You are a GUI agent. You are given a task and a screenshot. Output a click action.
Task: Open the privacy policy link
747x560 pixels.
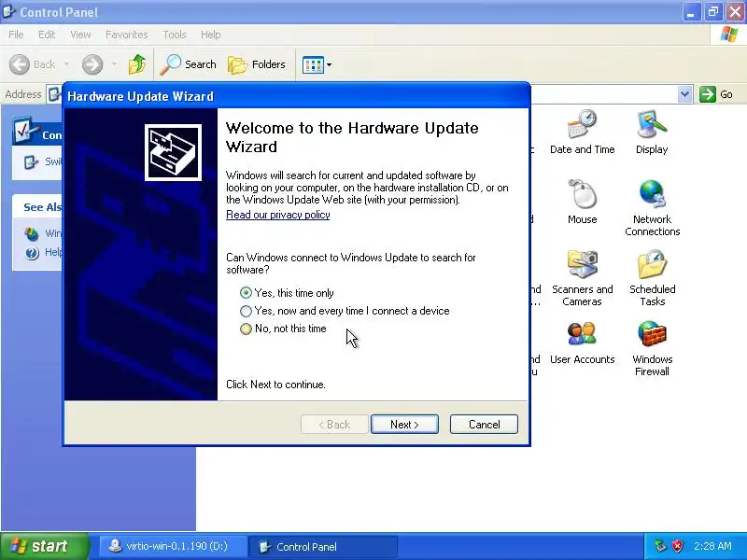[x=277, y=215]
